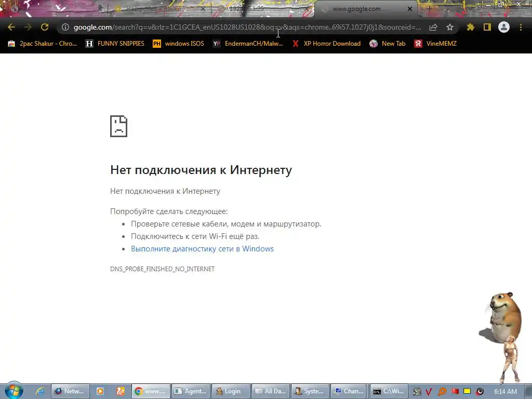Open the media player taskbar icon
This screenshot has width=532, height=399.
click(100, 391)
